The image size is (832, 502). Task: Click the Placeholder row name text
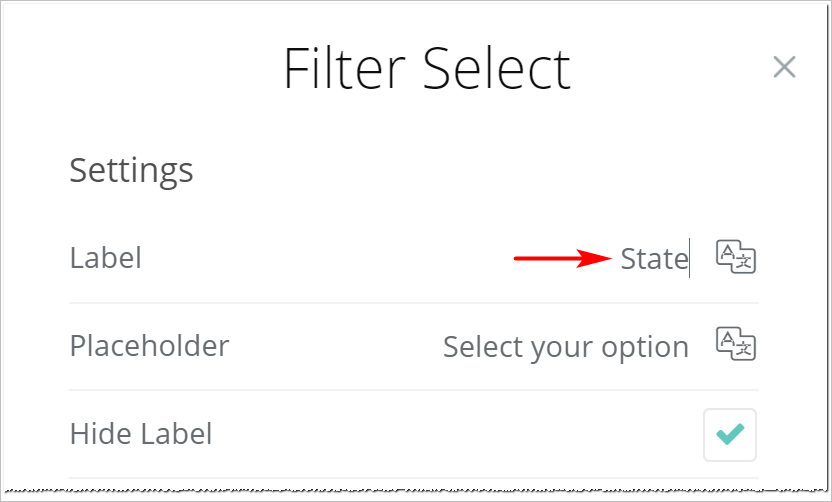(x=149, y=346)
